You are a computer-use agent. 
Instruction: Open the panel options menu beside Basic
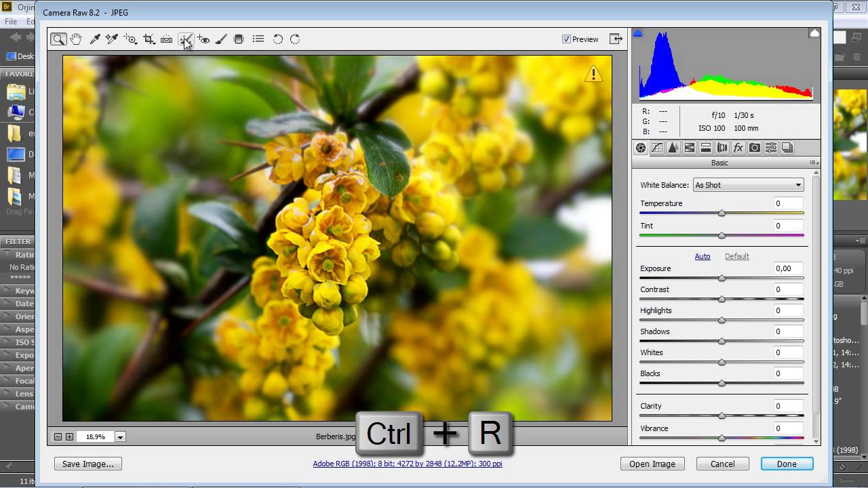point(813,163)
